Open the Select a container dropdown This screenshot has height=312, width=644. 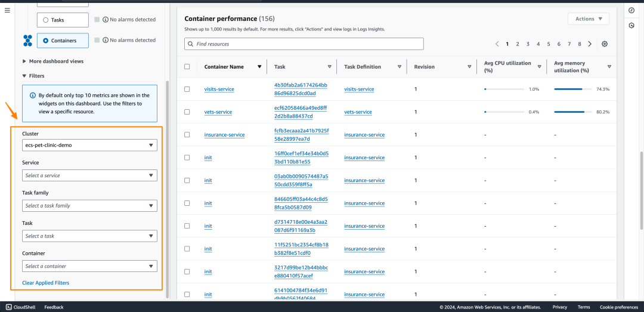[89, 266]
